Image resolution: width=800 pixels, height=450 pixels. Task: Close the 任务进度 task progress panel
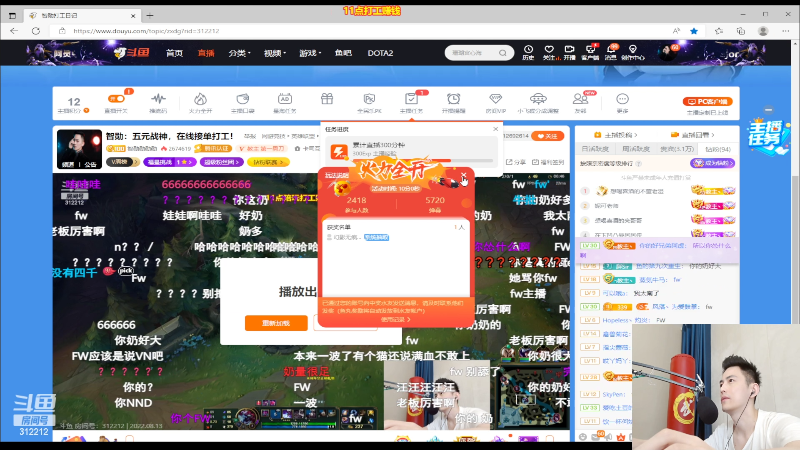click(x=495, y=129)
